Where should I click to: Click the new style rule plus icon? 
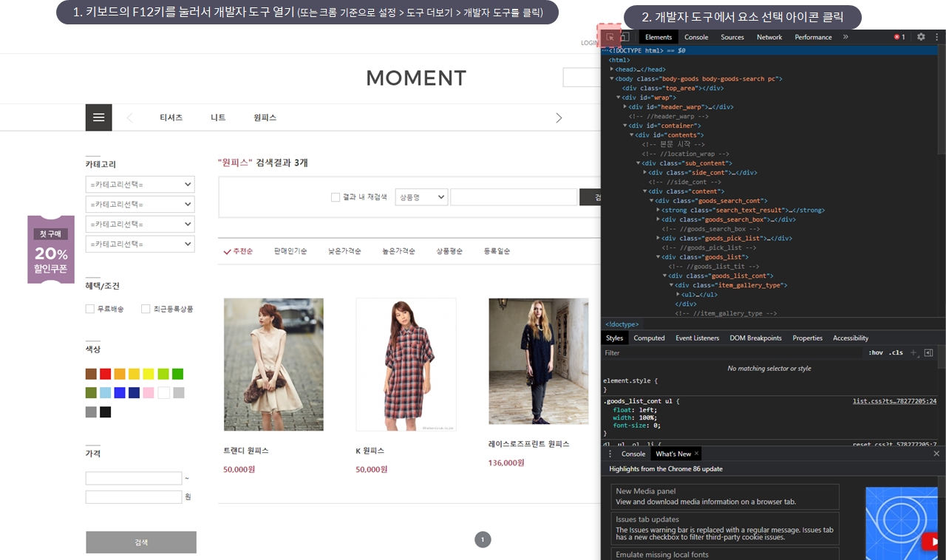click(x=913, y=353)
